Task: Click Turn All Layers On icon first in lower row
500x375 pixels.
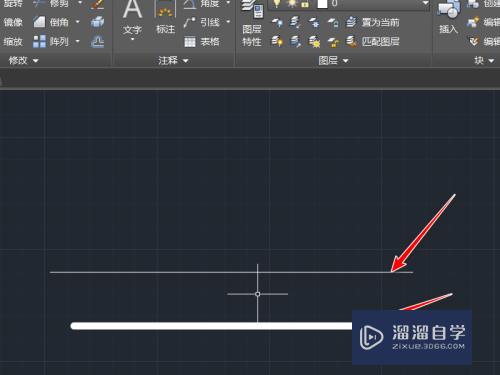Action: click(277, 41)
